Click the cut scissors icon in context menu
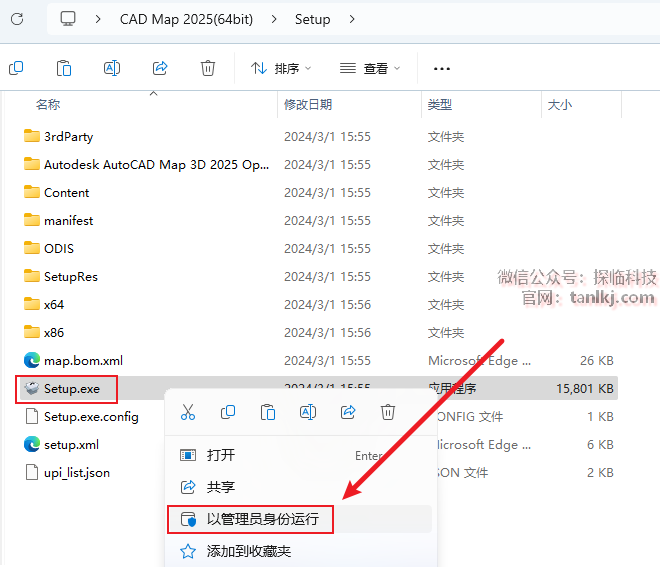The image size is (660, 567). (188, 412)
